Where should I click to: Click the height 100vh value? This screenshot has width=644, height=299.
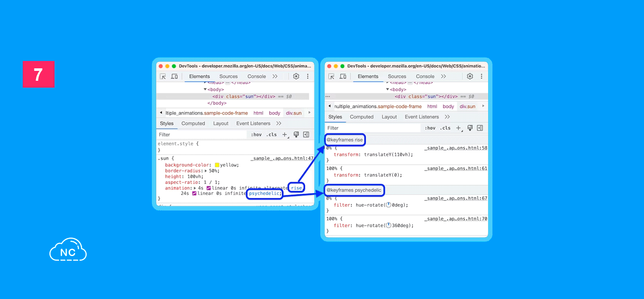196,177
